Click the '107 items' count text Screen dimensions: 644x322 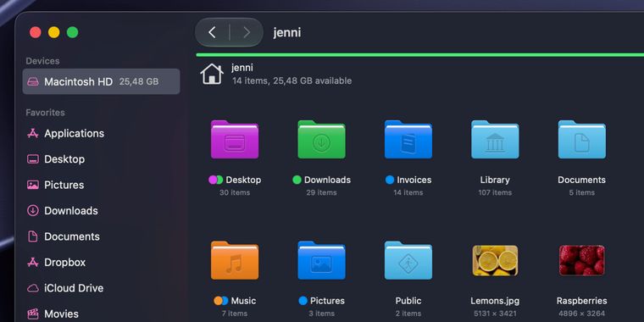495,192
